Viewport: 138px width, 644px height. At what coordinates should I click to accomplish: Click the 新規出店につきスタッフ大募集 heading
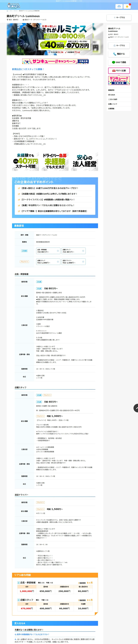(x=28, y=69)
